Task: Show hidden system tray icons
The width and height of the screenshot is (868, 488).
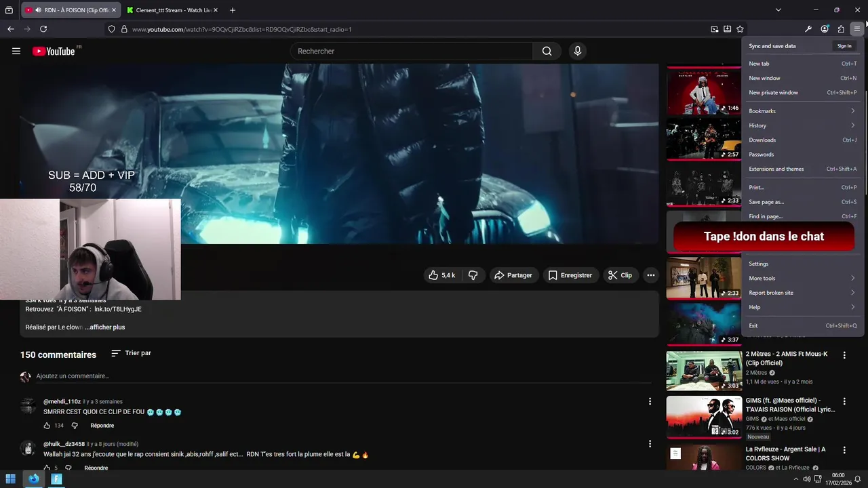Action: click(x=796, y=479)
